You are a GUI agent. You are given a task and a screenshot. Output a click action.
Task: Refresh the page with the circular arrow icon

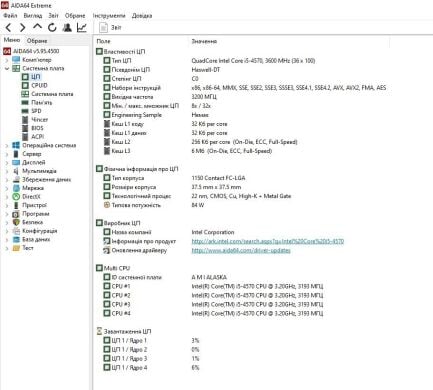coord(52,28)
